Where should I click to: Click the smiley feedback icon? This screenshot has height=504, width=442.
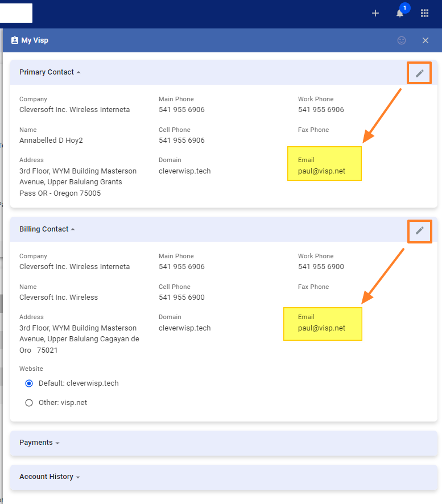coord(402,40)
